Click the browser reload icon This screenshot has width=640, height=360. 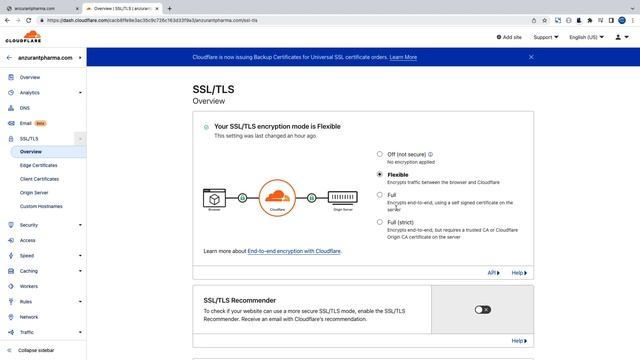coord(29,20)
